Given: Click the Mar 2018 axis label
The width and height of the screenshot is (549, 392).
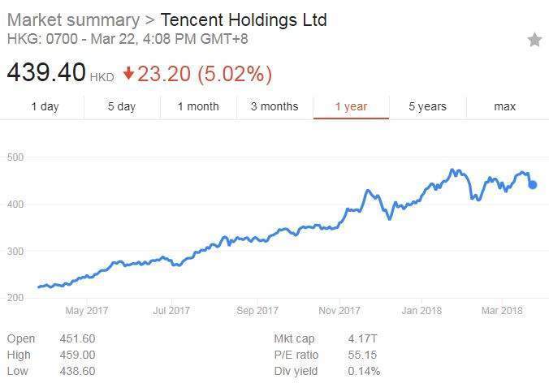Looking at the screenshot, I should coord(502,311).
